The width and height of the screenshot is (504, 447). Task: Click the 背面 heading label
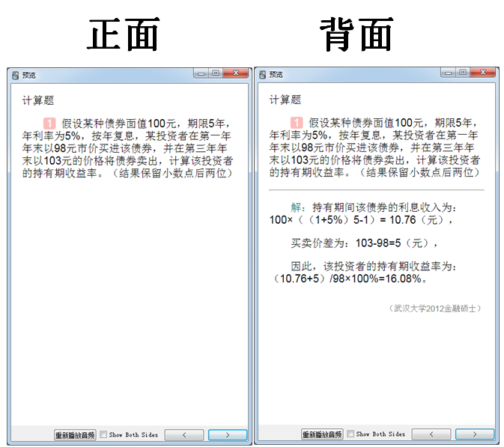pos(356,34)
